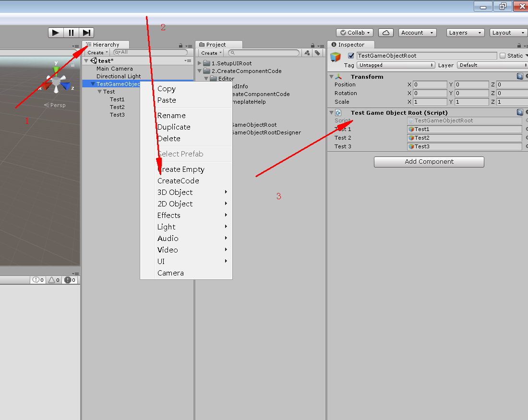Click the Pause button

71,33
